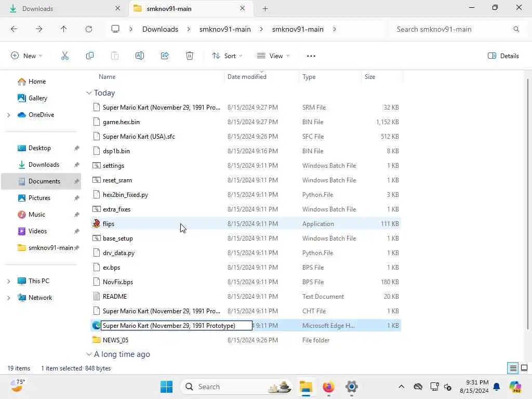Click the taskbar Search box
This screenshot has height=399, width=532.
tap(236, 387)
